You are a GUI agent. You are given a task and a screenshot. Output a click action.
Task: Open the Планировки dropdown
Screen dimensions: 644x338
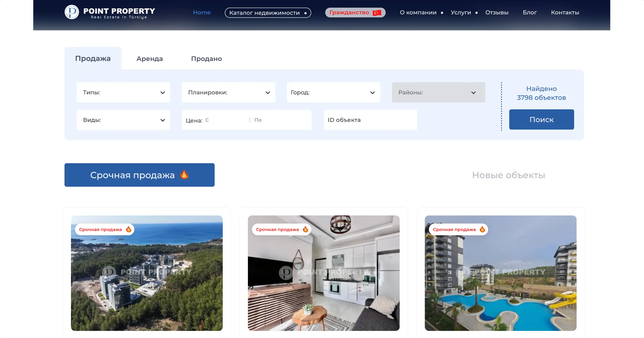click(x=228, y=92)
